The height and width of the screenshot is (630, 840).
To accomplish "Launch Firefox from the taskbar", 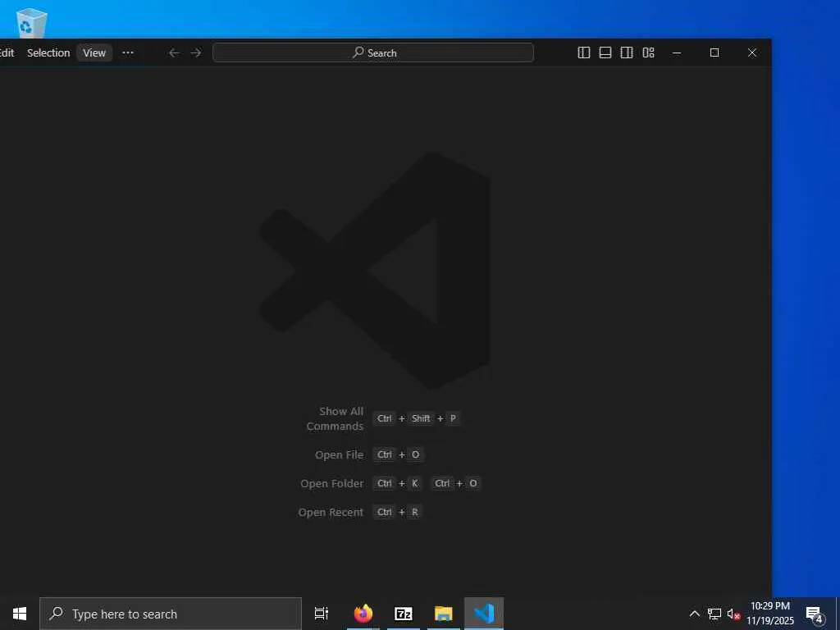I will click(x=363, y=614).
